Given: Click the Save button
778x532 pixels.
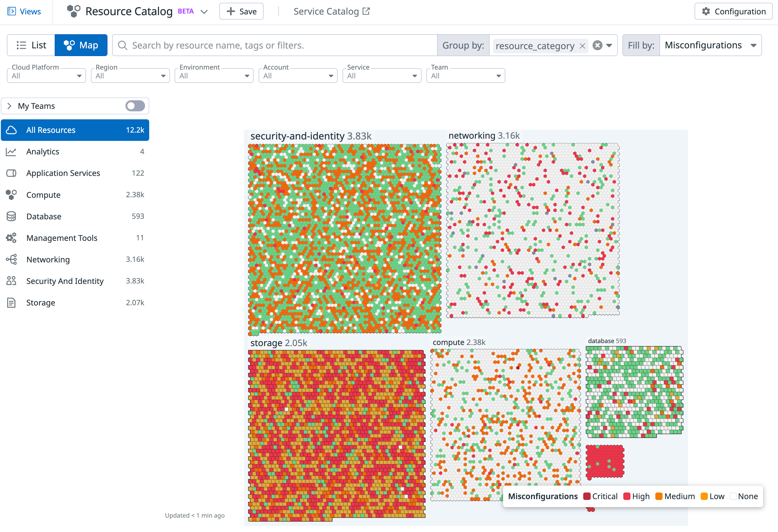Looking at the screenshot, I should coord(241,11).
